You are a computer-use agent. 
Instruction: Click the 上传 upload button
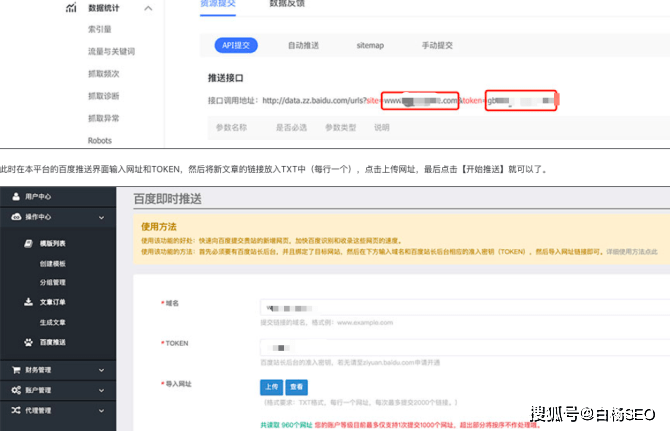click(271, 387)
